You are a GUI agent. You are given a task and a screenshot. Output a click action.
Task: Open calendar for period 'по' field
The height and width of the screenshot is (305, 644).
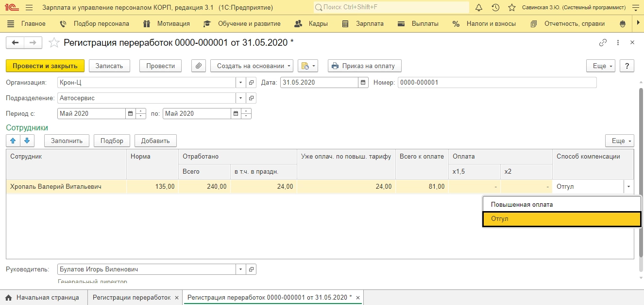(x=236, y=114)
